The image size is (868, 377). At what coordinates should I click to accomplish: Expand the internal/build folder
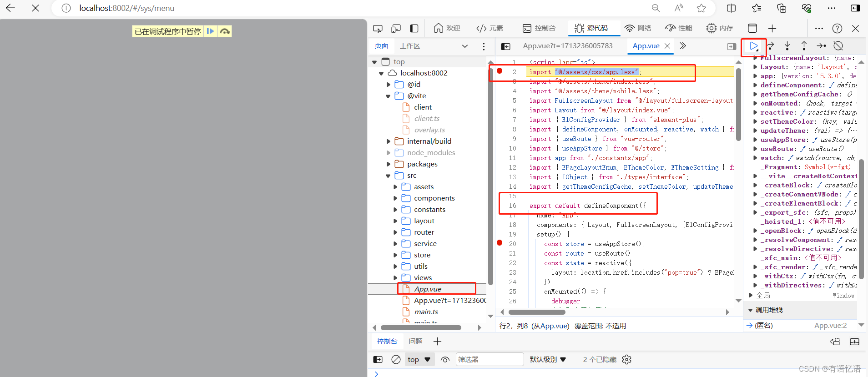[x=389, y=141]
